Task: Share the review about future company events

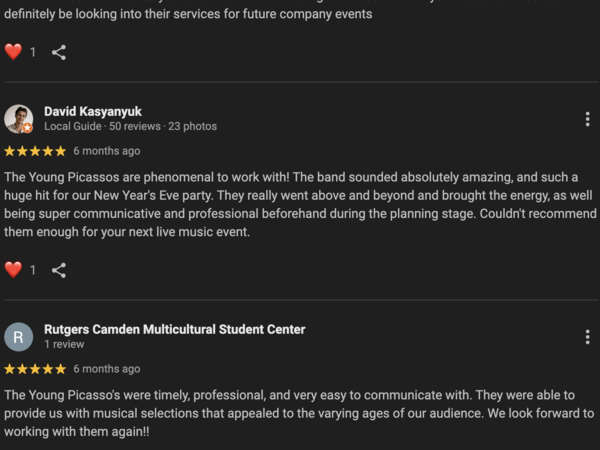Action: click(x=59, y=52)
